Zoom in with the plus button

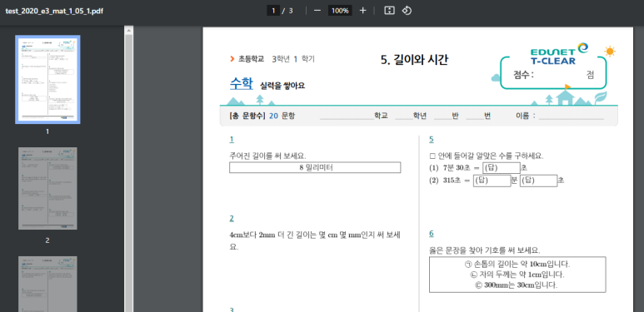tap(362, 11)
